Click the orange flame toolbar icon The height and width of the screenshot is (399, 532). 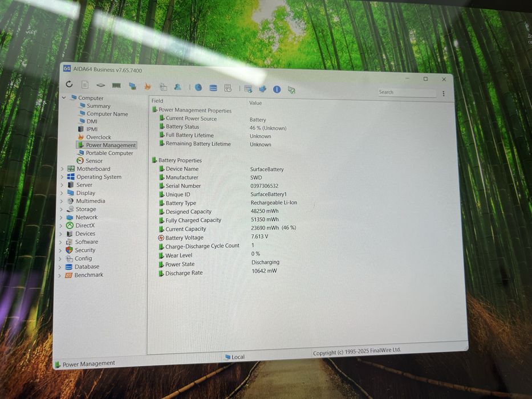click(147, 87)
